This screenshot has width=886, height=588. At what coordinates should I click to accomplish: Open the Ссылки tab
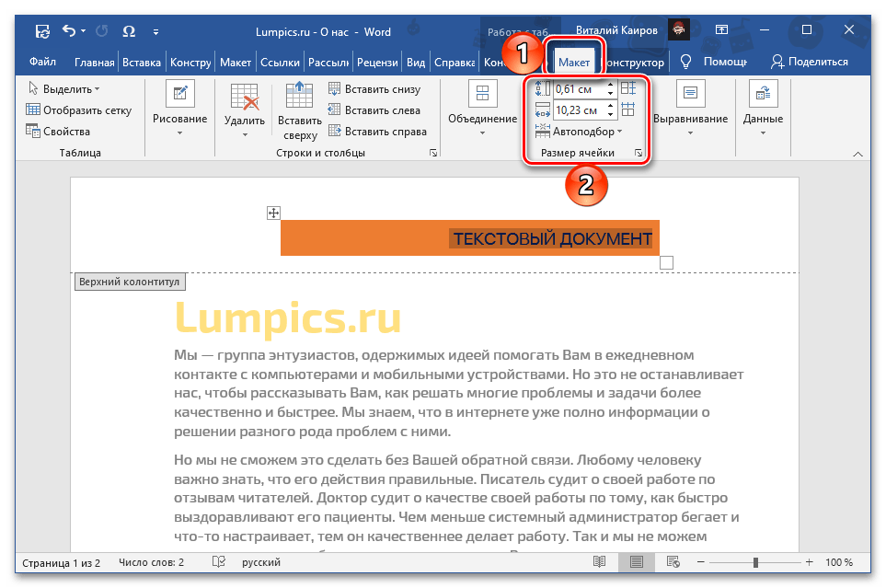point(280,63)
